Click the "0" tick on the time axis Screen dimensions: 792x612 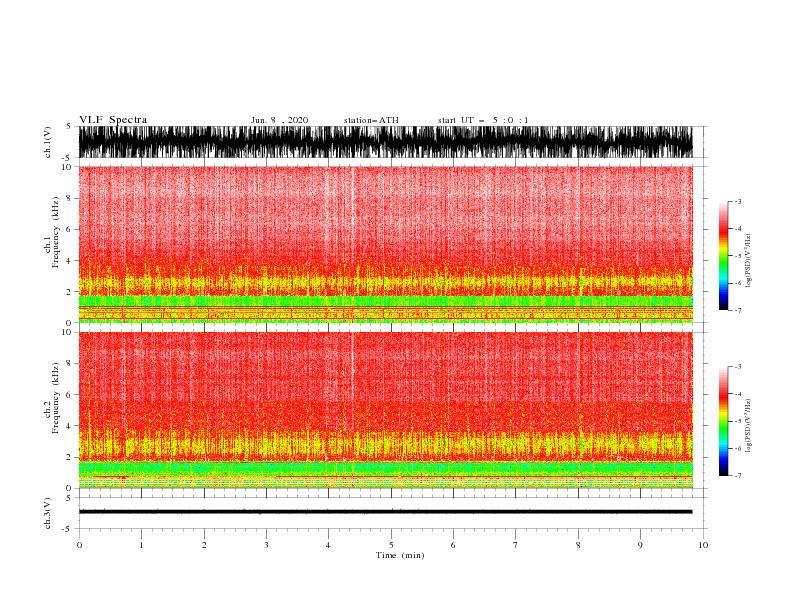79,545
